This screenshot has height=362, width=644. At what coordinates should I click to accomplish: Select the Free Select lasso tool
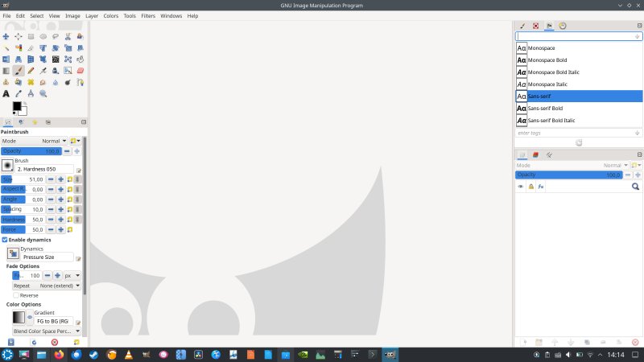56,36
